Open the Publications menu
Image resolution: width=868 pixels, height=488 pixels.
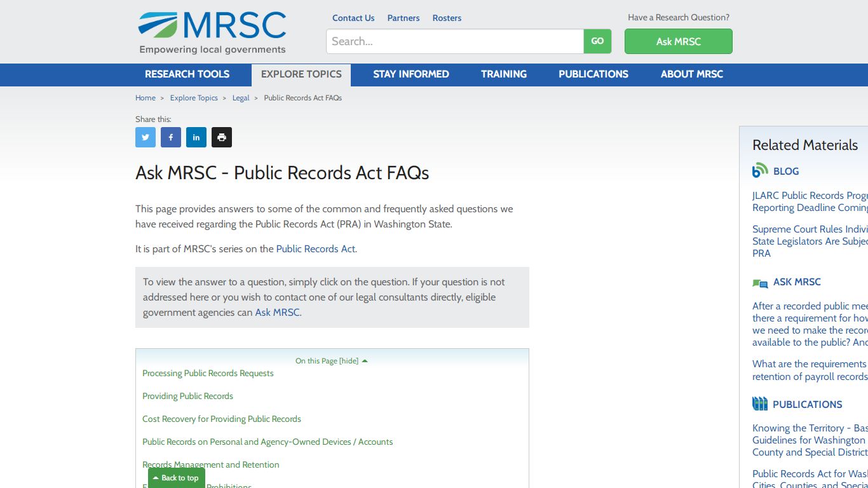pos(593,74)
